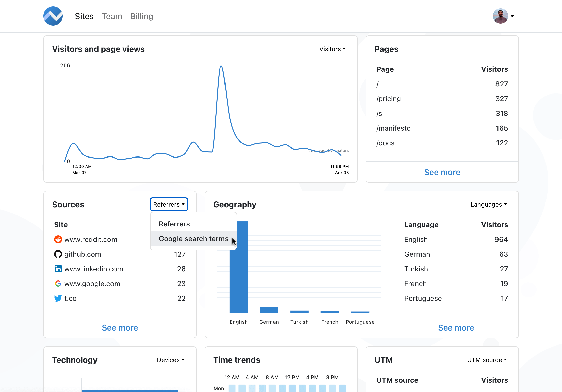This screenshot has width=562, height=392.
Task: Click the GitHub icon in Sources list
Action: point(58,254)
